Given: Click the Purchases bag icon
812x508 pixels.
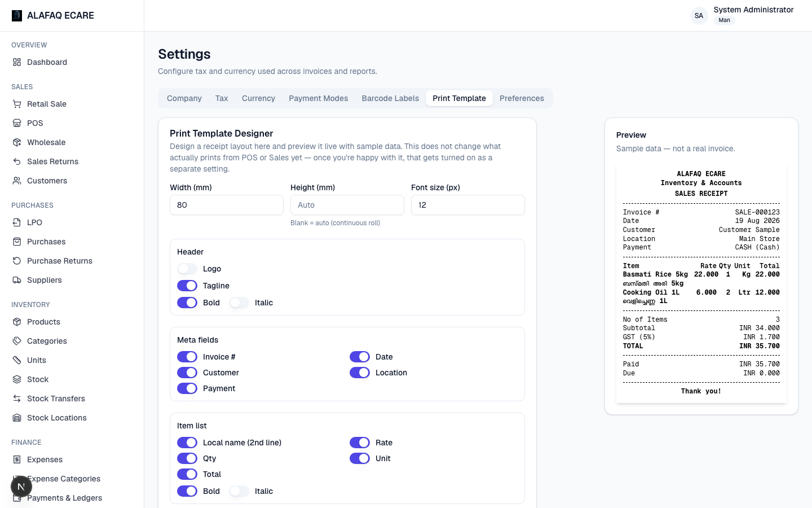Looking at the screenshot, I should coord(17,242).
